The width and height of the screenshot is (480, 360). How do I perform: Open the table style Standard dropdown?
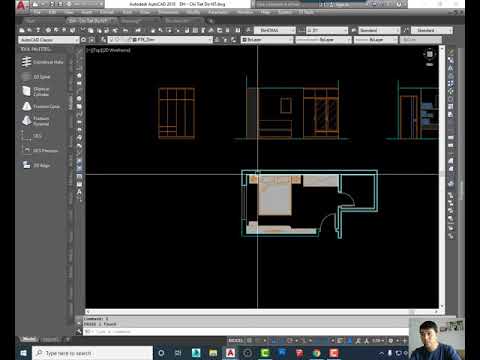pos(379,30)
